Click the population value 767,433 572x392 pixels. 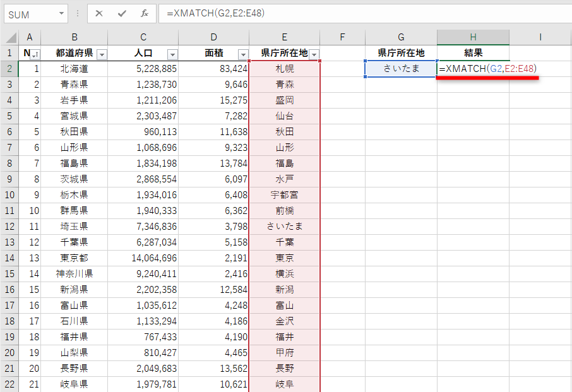143,336
